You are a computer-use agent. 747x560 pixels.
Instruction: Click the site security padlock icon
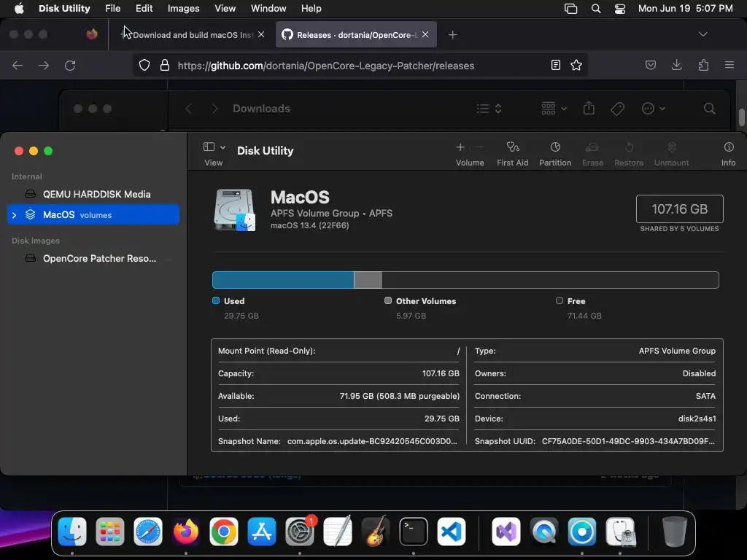coord(165,65)
